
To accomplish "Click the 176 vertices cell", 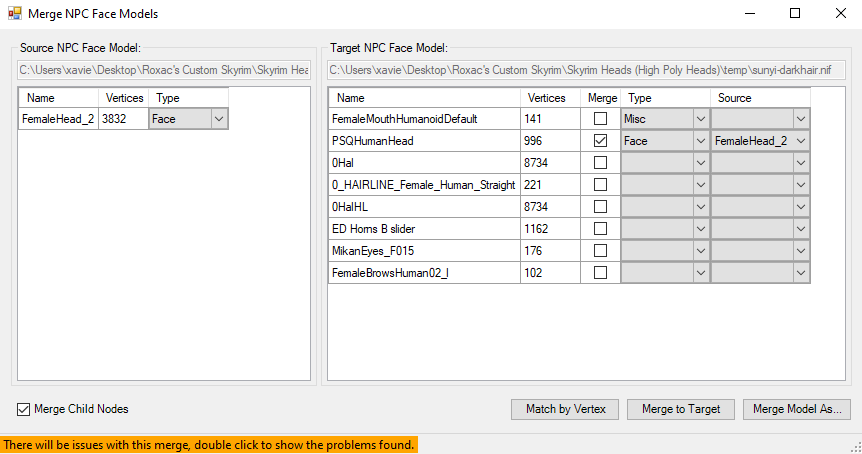I will tap(550, 251).
